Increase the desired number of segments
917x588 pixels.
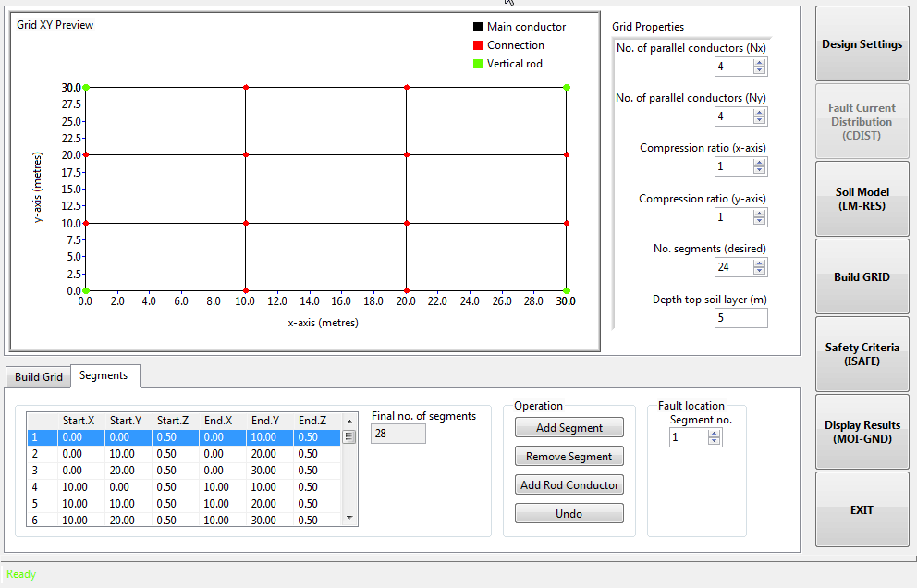pos(759,263)
